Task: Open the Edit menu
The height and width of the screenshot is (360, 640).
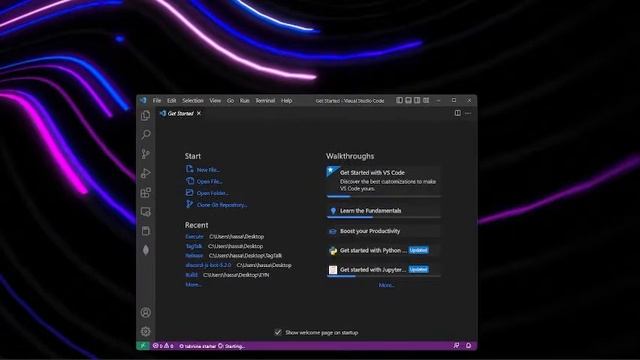Action: [171, 100]
